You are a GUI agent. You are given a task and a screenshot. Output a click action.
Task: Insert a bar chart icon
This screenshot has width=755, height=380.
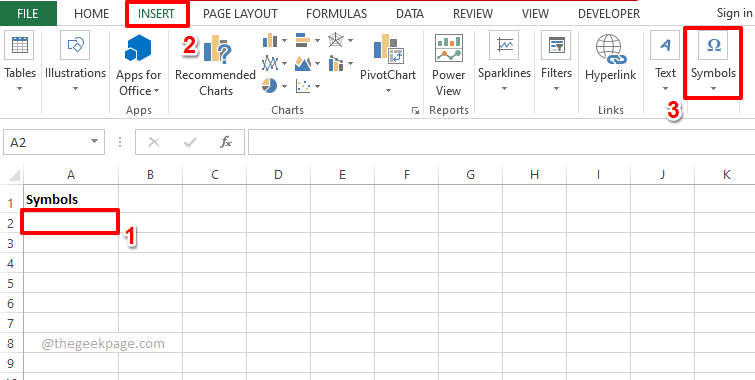tap(302, 40)
